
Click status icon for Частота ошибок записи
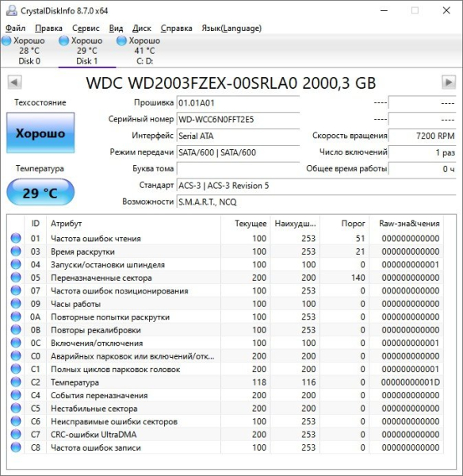point(16,447)
